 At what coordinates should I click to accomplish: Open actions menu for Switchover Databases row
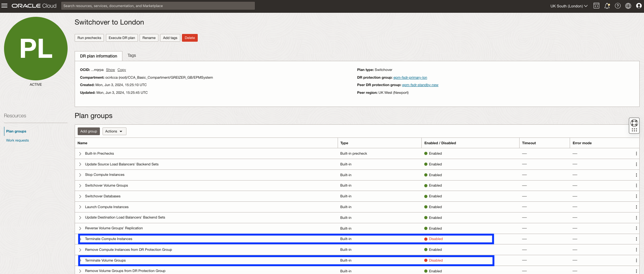(x=636, y=196)
